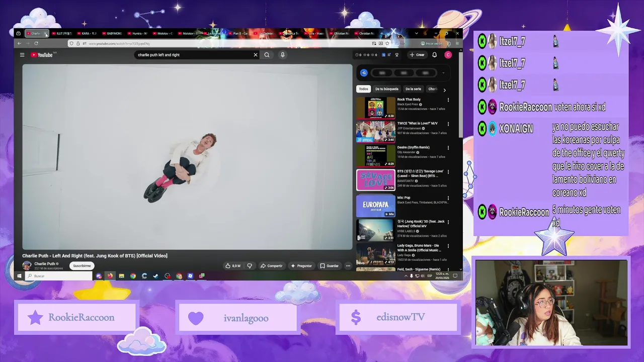The width and height of the screenshot is (644, 362).
Task: Select the Todos filter chip
Action: (363, 89)
